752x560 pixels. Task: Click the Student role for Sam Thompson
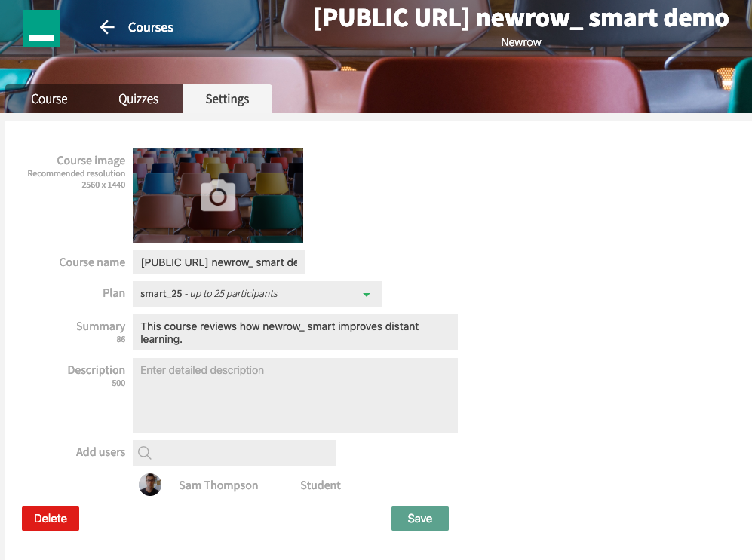point(321,485)
